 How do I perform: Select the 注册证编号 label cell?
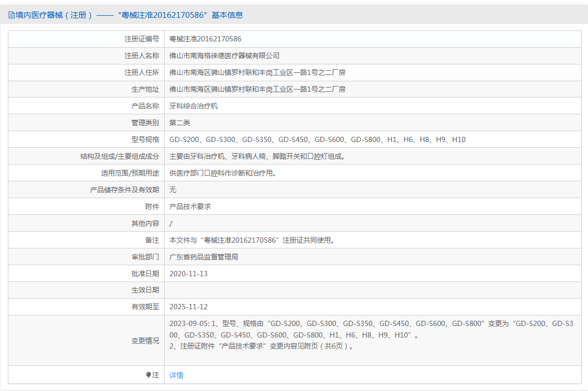(x=142, y=39)
